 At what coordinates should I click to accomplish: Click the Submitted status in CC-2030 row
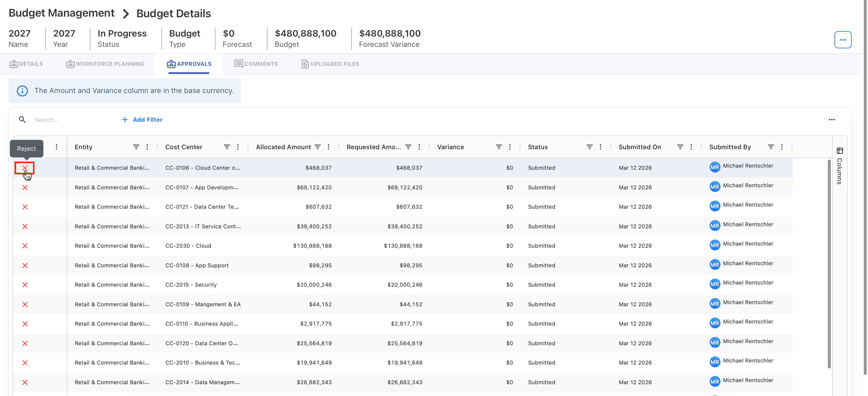click(541, 246)
